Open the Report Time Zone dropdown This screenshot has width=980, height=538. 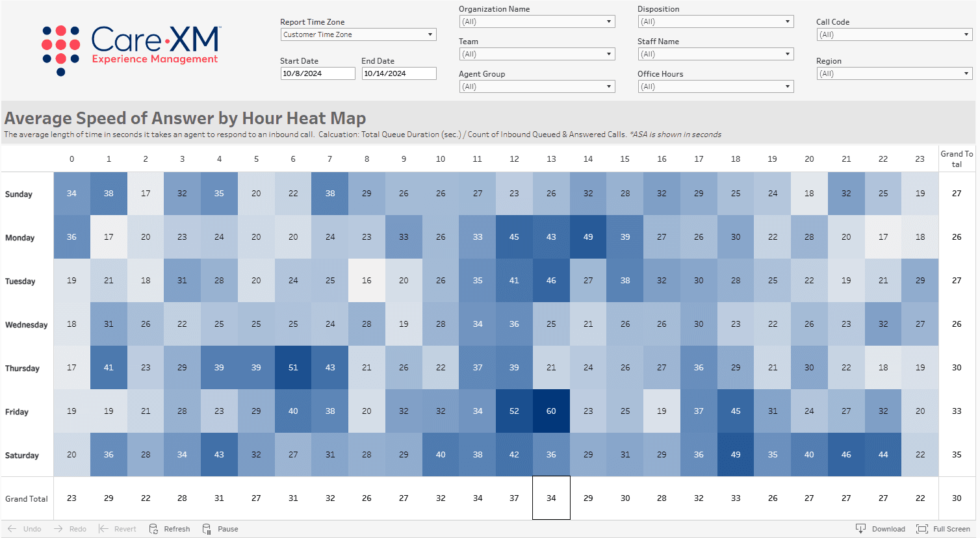431,34
